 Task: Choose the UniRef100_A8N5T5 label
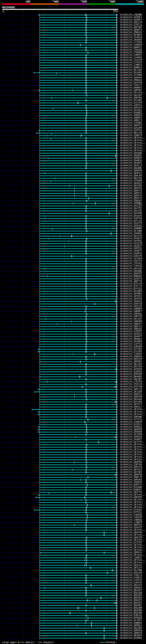(x=131, y=118)
